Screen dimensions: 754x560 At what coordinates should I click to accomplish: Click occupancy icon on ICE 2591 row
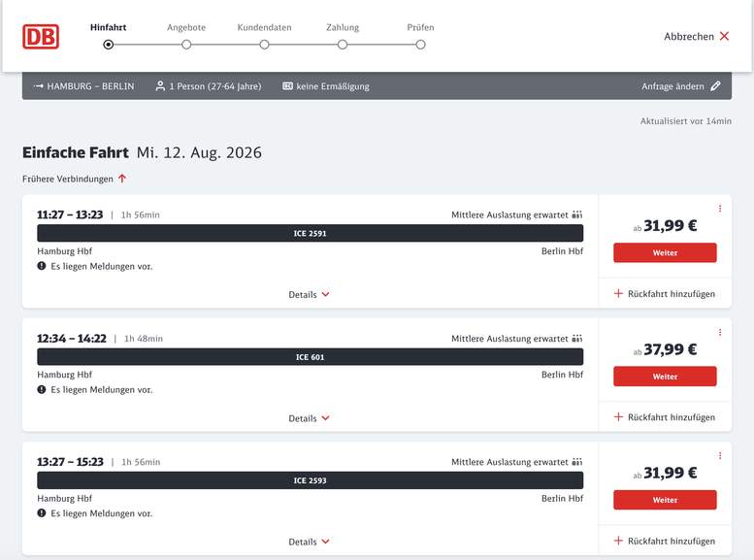[577, 214]
